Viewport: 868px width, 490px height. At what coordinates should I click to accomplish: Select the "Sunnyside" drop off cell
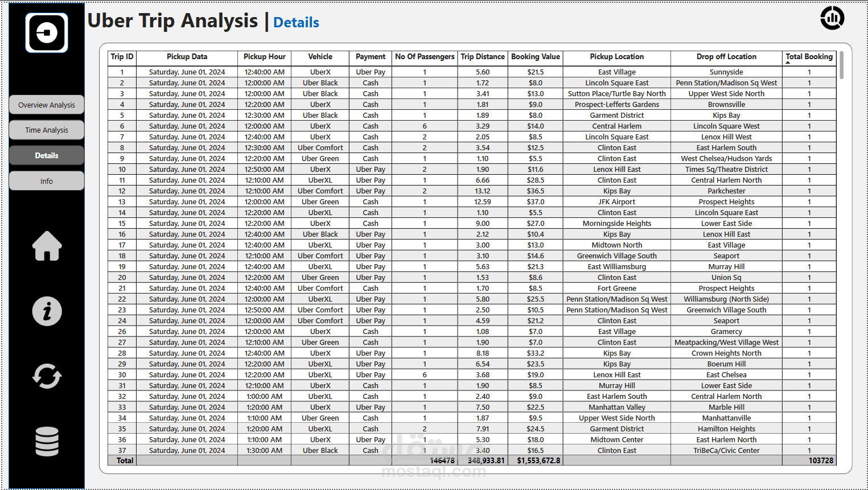pyautogui.click(x=726, y=72)
